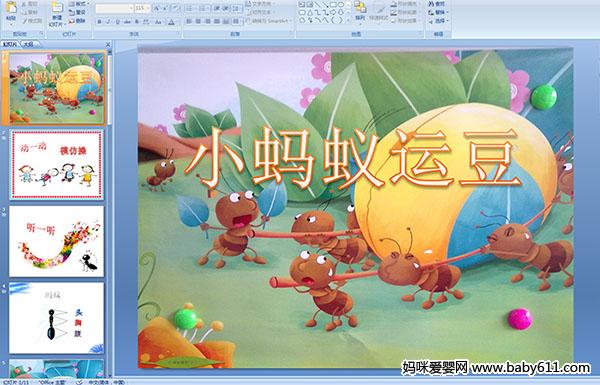
Task: Click the Reset slide icon
Action: [77, 12]
